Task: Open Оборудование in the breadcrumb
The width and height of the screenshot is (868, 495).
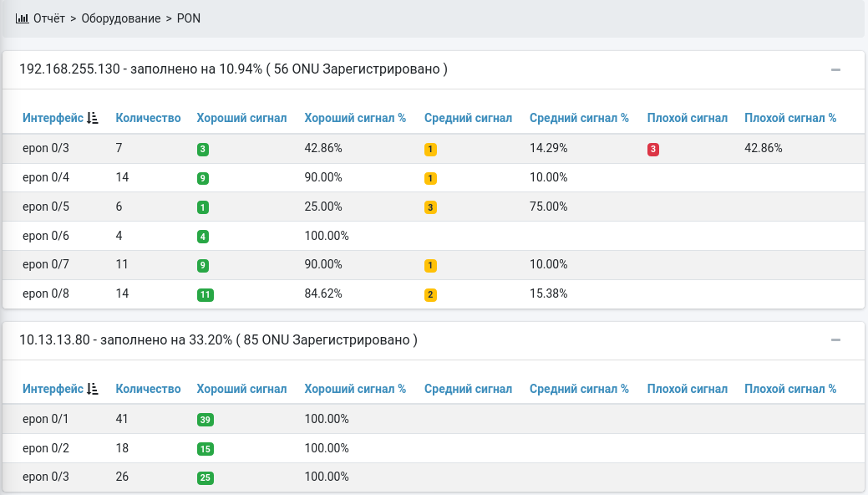Action: pos(120,18)
